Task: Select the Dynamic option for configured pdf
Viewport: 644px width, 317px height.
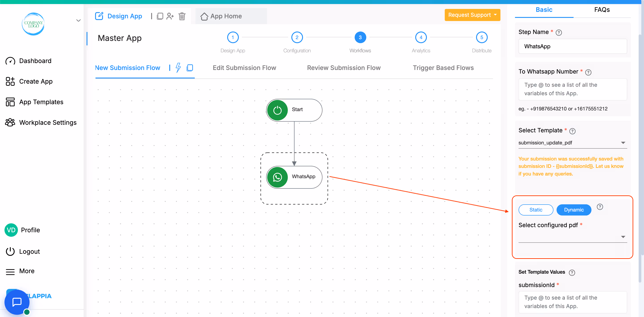Action: (574, 210)
